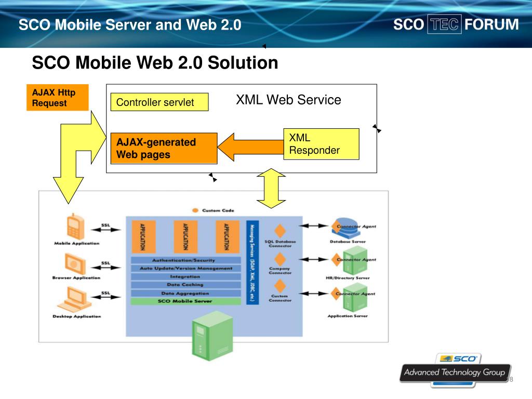Click the vertical Messaging Services bar
Image resolution: width=532 pixels, height=399 pixels.
click(x=252, y=262)
